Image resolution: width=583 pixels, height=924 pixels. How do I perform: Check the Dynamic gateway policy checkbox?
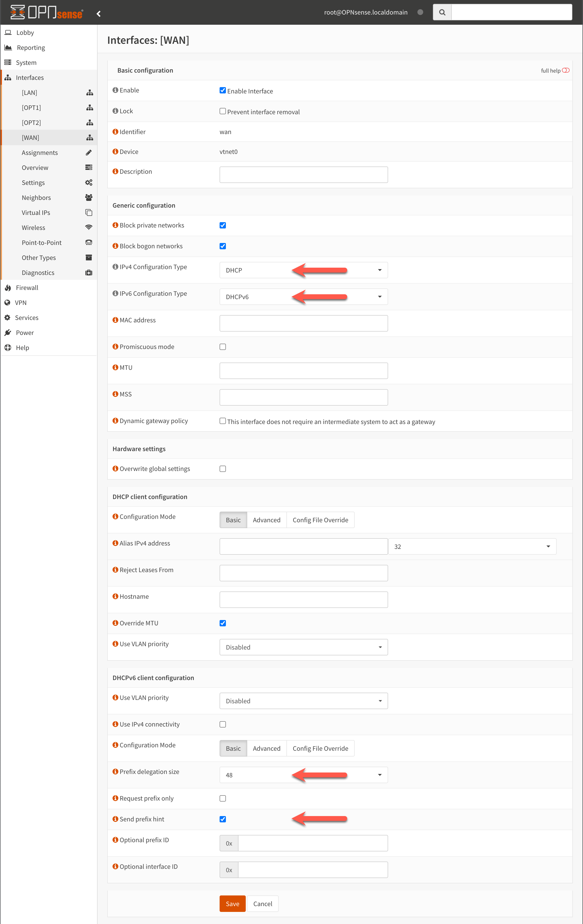222,421
